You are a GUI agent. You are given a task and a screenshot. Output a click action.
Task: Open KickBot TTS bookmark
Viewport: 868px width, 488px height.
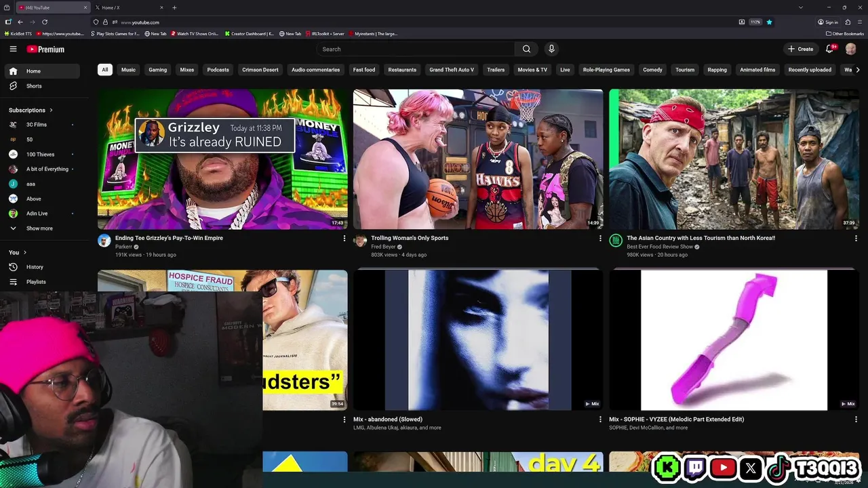[18, 33]
